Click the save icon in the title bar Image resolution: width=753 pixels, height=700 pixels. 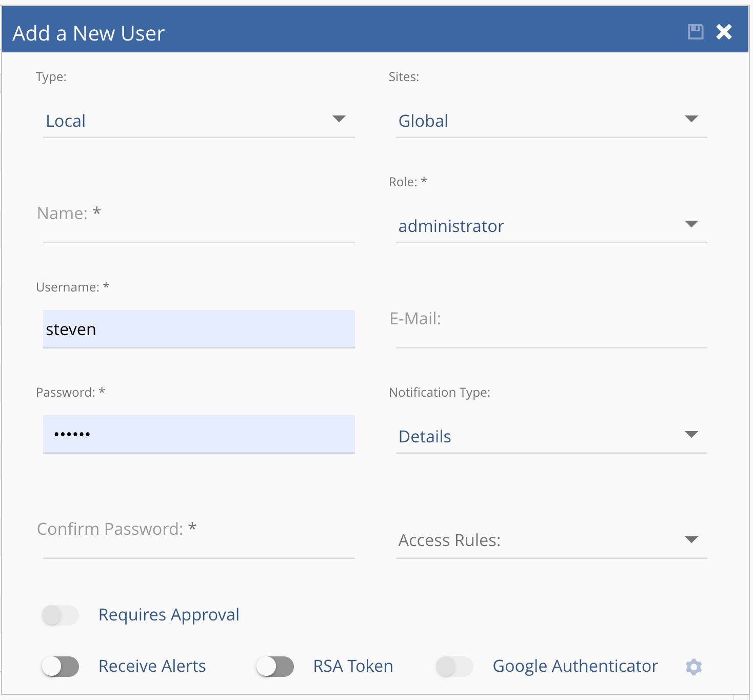click(x=695, y=32)
